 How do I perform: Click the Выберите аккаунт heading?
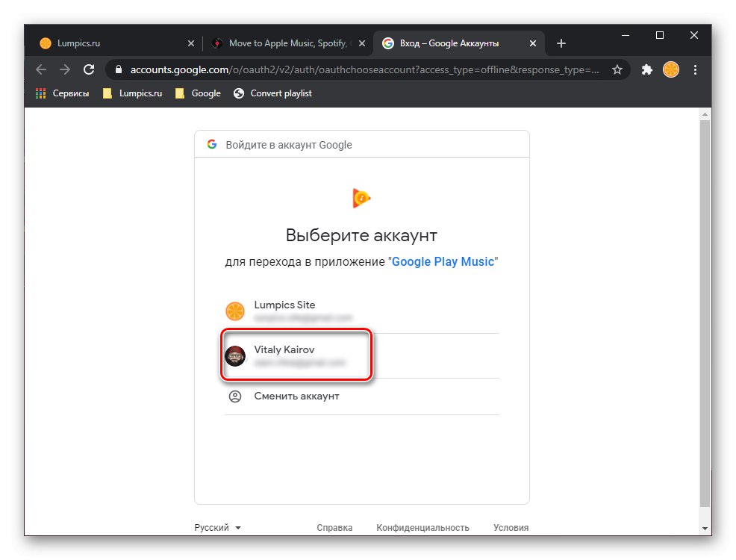(361, 235)
